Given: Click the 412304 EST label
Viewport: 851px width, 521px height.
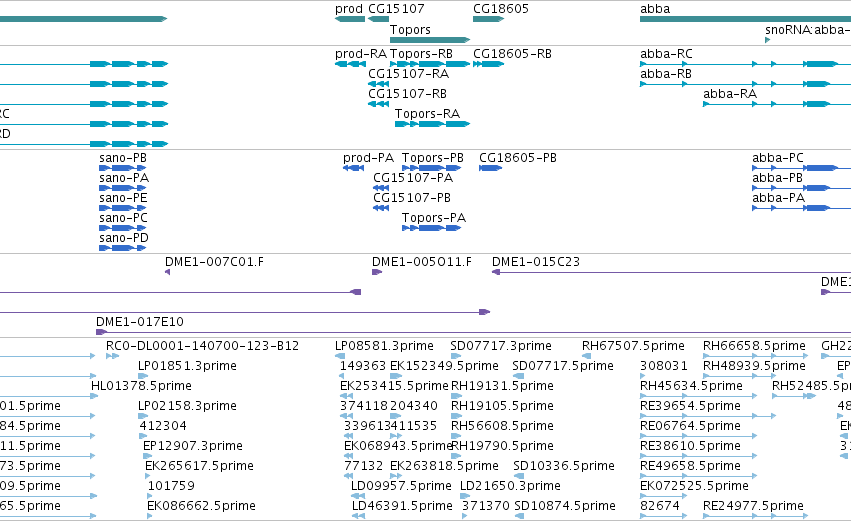Looking at the screenshot, I should tap(163, 427).
